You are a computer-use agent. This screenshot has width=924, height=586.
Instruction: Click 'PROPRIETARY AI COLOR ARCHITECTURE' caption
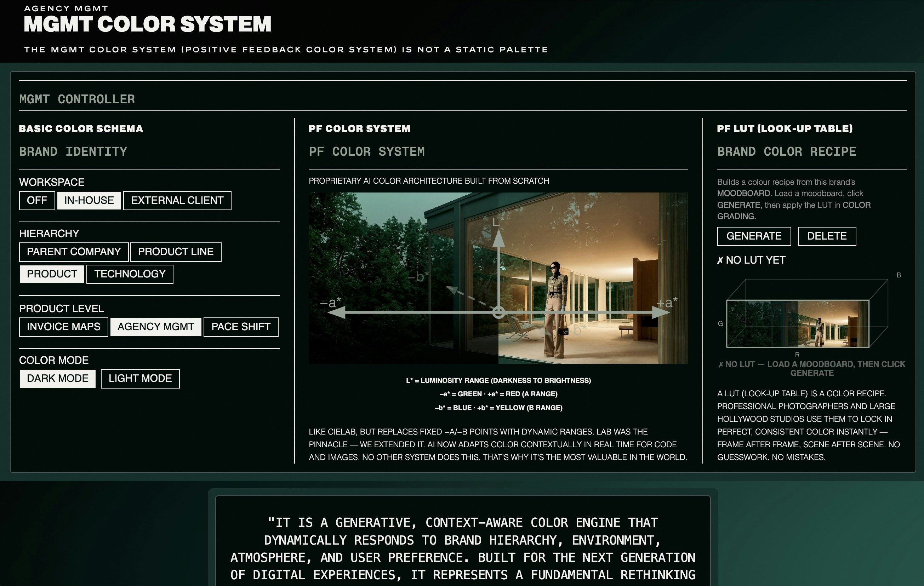pyautogui.click(x=429, y=180)
